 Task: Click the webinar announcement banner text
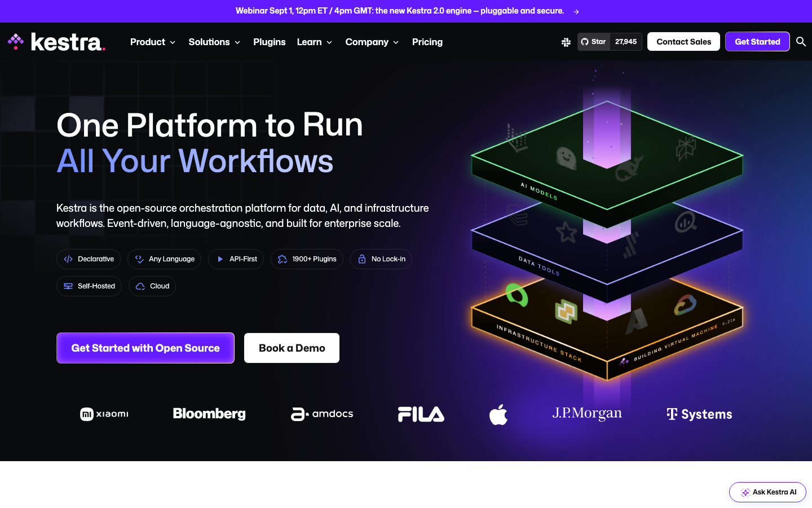click(400, 11)
